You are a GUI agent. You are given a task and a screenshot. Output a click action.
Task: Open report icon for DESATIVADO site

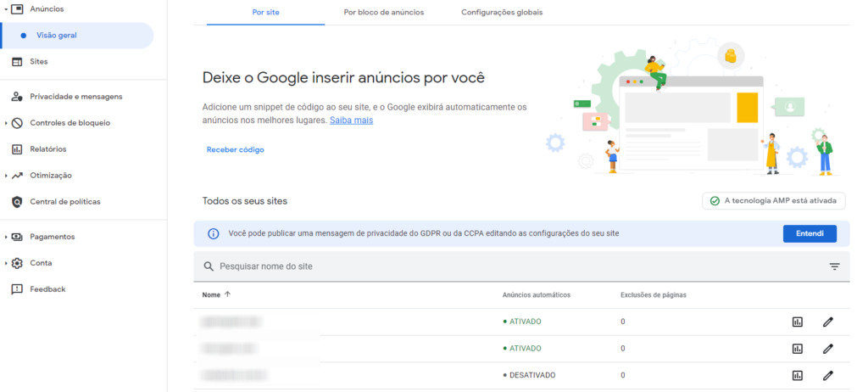[797, 375]
